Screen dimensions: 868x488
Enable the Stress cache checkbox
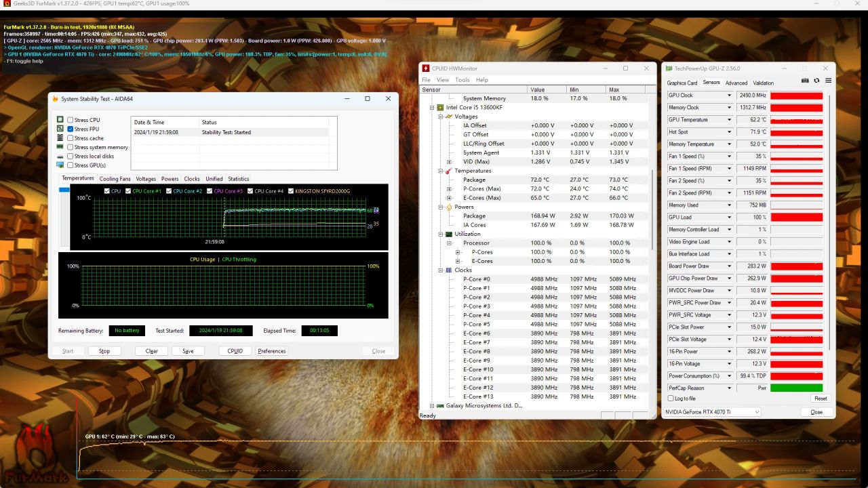(70, 138)
